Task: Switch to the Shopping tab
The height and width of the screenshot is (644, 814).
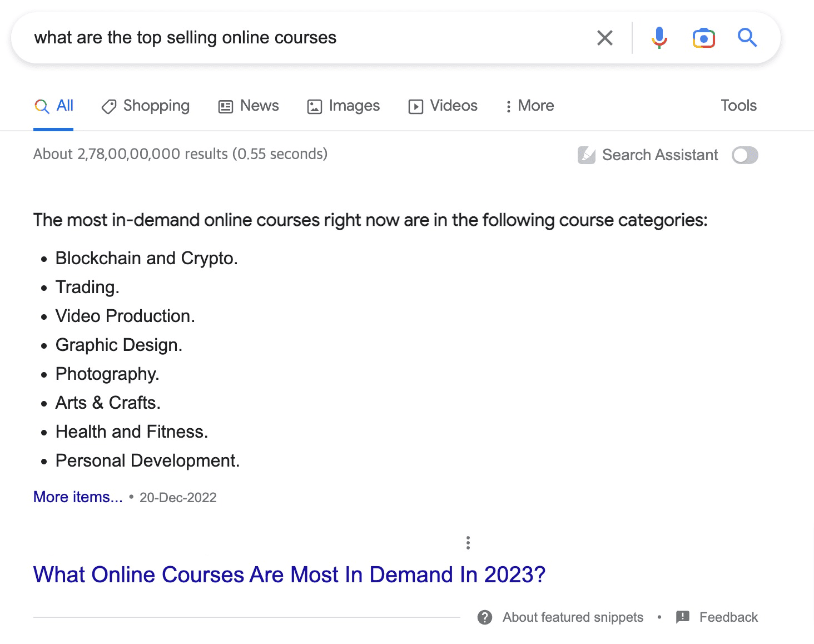Action: click(x=146, y=106)
